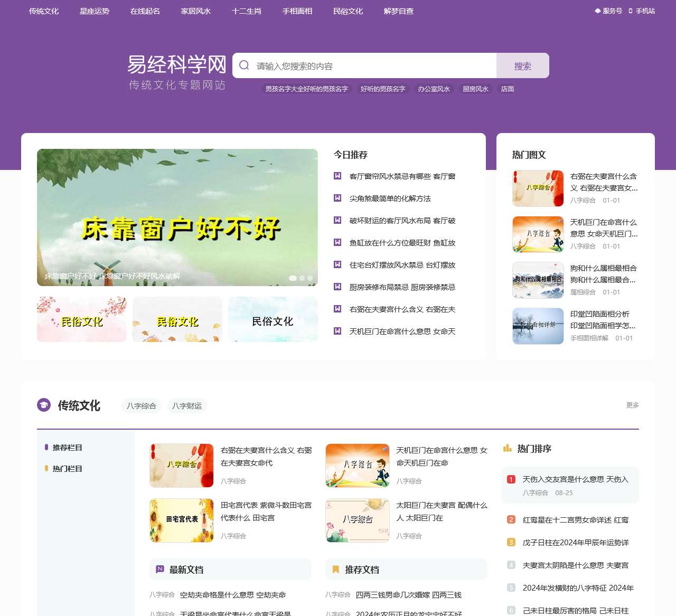Open the 田宅宫代表 article thumbnail
676x616 pixels.
pyautogui.click(x=182, y=520)
